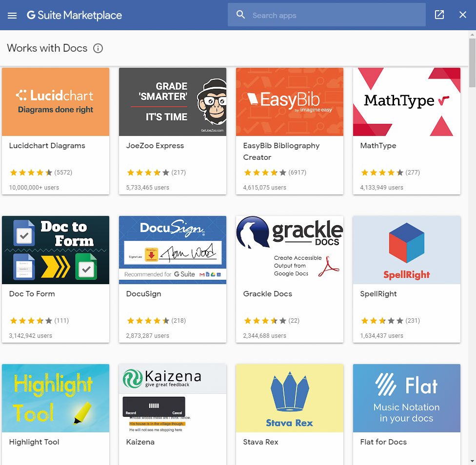
Task: Click the 2,873,287 users text
Action: point(148,335)
